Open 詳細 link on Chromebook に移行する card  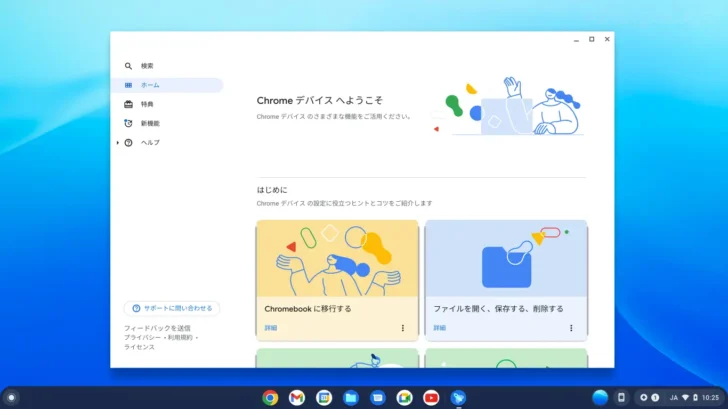click(x=271, y=328)
